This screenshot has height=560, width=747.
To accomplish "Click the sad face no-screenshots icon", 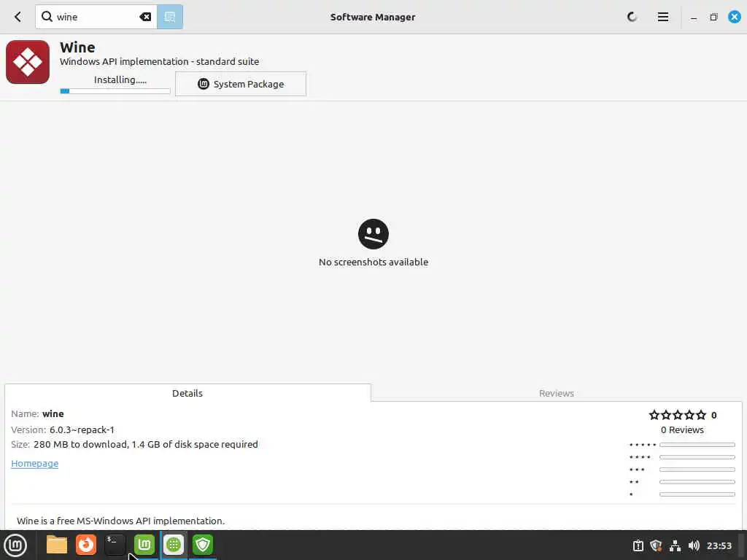I will [373, 234].
